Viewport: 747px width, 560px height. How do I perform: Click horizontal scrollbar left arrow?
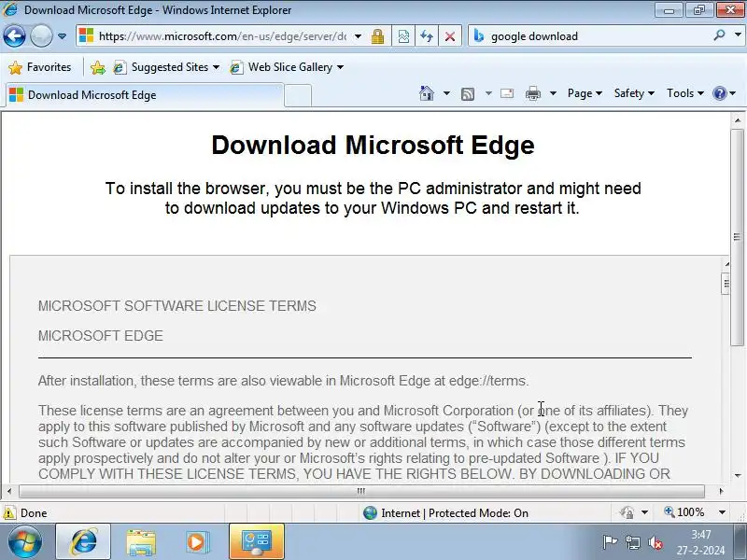(9, 491)
